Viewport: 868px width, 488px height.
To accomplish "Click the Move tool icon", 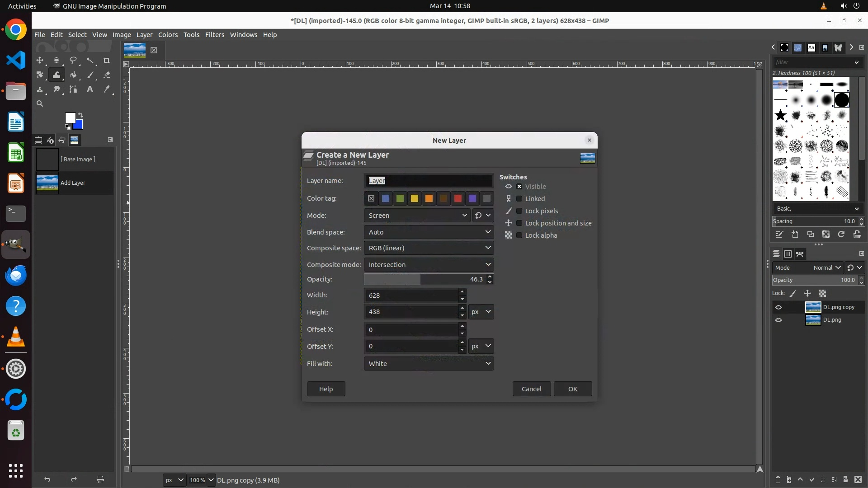I will click(x=40, y=60).
